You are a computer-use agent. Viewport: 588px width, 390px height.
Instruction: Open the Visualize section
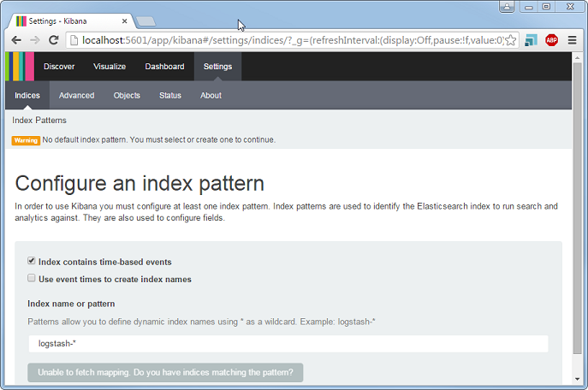(110, 67)
